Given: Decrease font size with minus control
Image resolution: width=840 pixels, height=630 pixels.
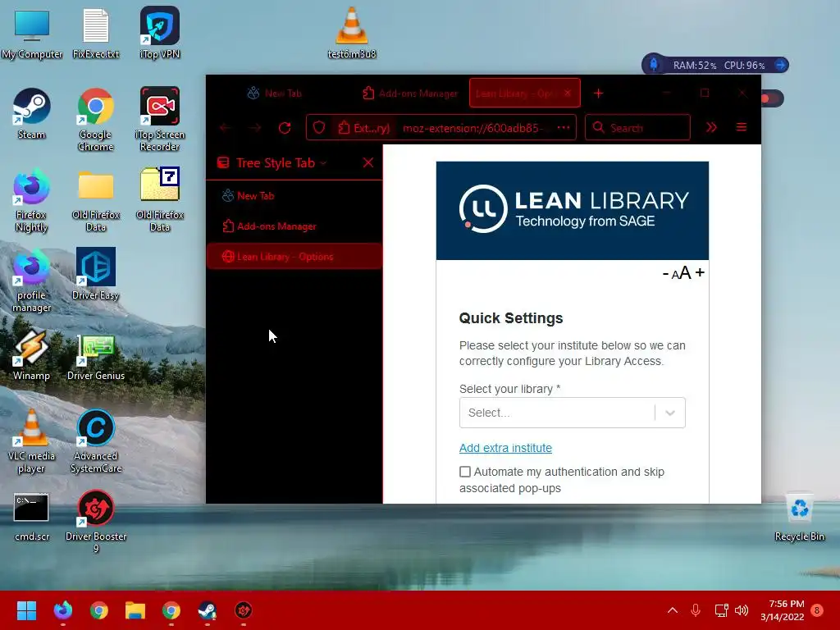Looking at the screenshot, I should tap(665, 274).
